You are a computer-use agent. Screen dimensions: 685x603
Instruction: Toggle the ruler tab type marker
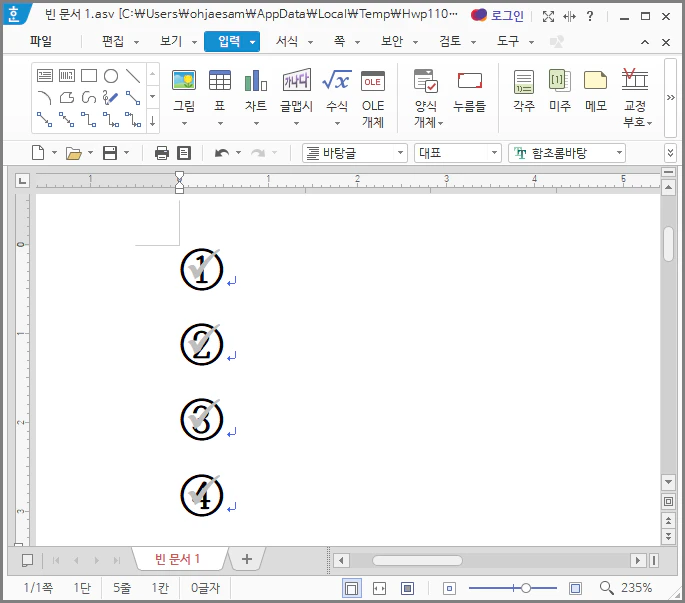pyautogui.click(x=22, y=180)
